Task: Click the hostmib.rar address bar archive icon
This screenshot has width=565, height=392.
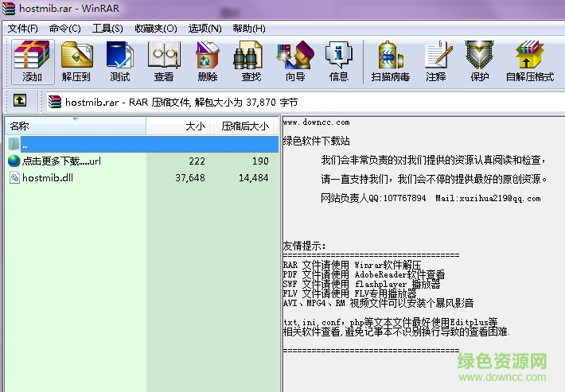Action: 55,102
